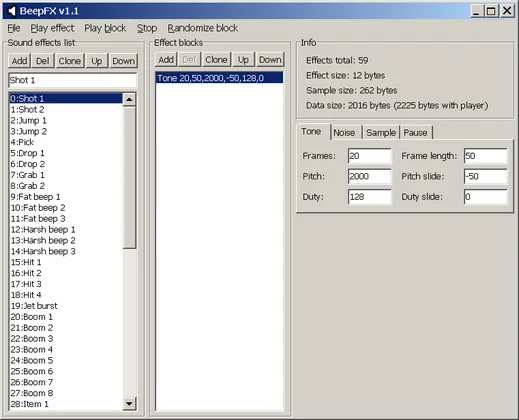Select effect 9:Fat beep 1

[x=66, y=197]
